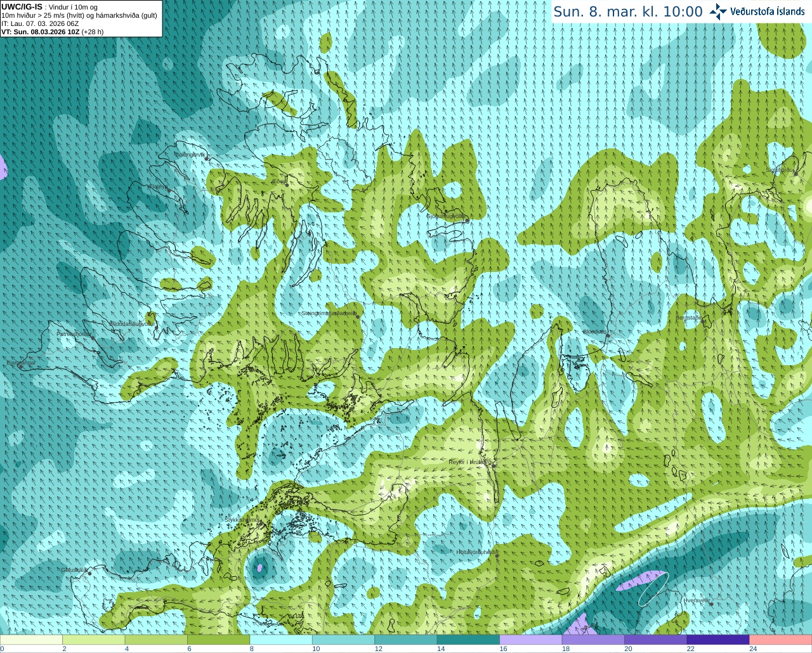Screen dimensions: 812x653
Task: Select the Hveravellir station label
Action: coord(697,600)
